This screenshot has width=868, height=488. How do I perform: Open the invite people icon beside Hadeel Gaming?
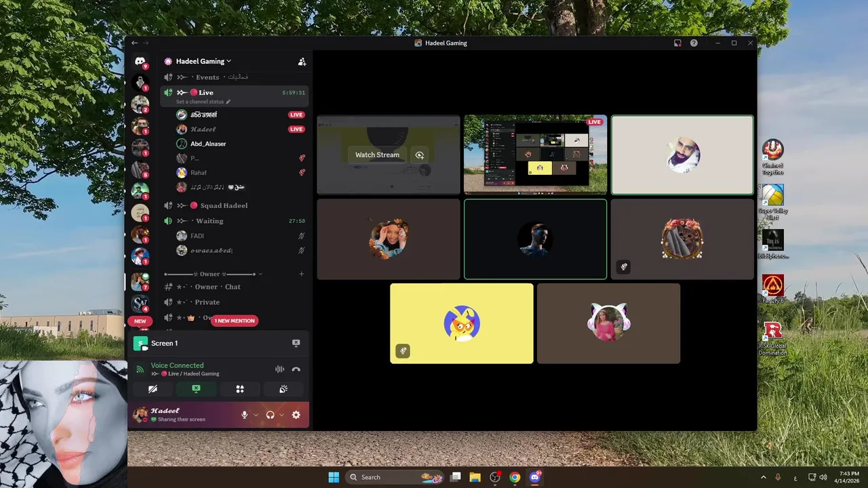[x=302, y=61]
